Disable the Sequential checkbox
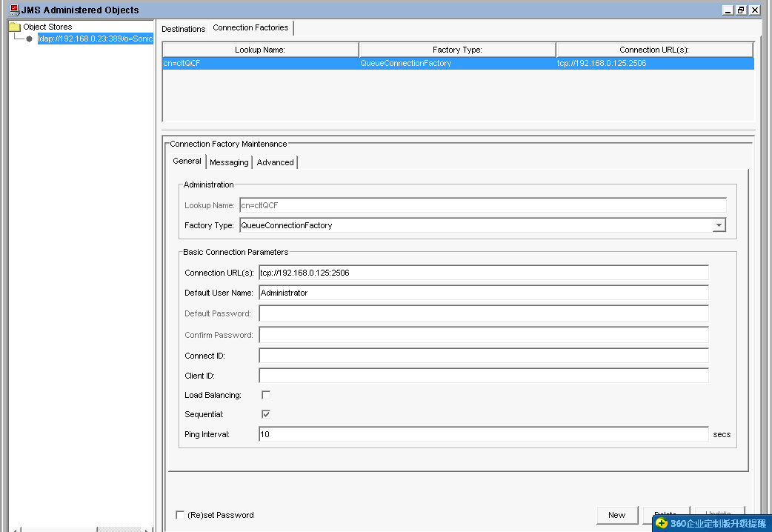 (x=265, y=414)
